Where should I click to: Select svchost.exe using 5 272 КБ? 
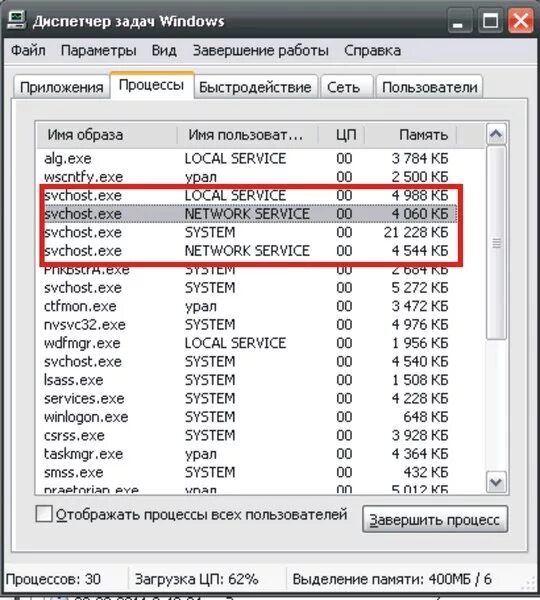247,288
